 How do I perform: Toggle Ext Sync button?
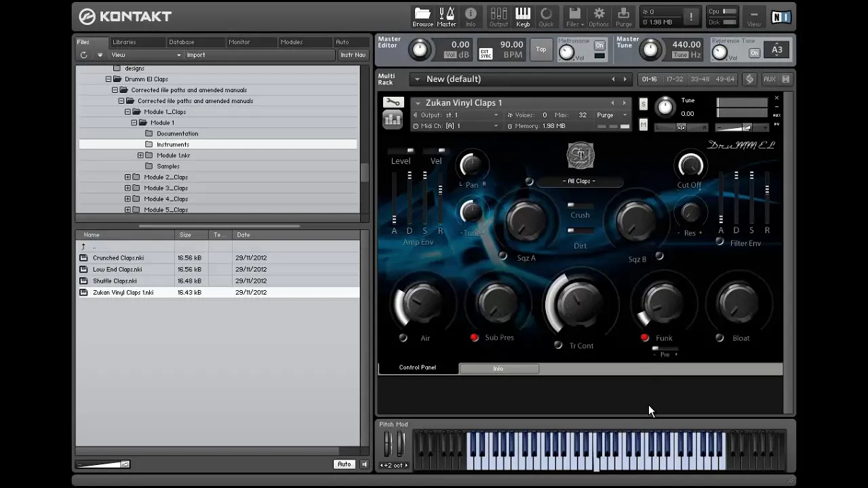(x=486, y=54)
